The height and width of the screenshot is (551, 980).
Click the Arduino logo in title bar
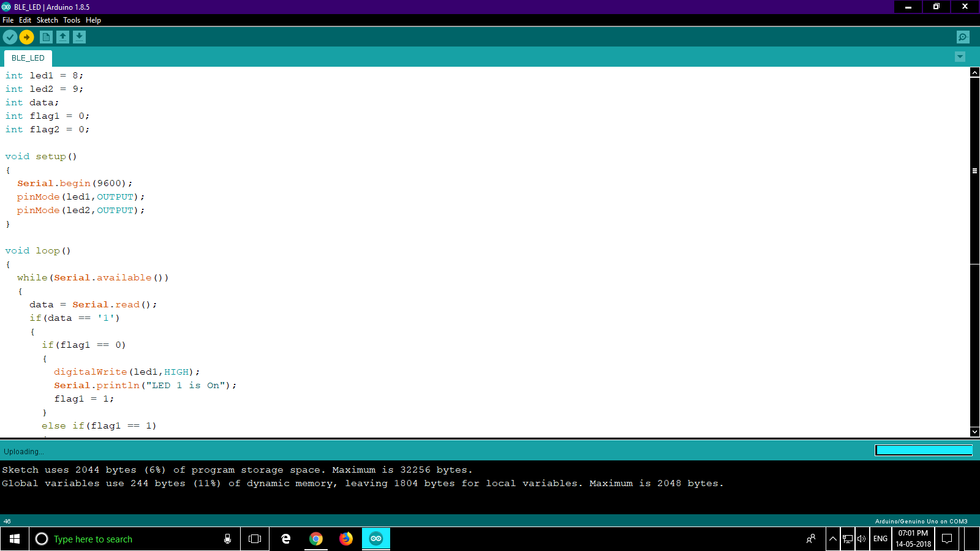click(6, 7)
